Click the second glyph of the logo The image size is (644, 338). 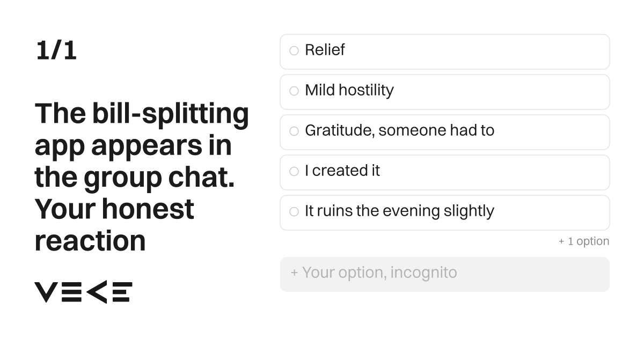tap(71, 292)
